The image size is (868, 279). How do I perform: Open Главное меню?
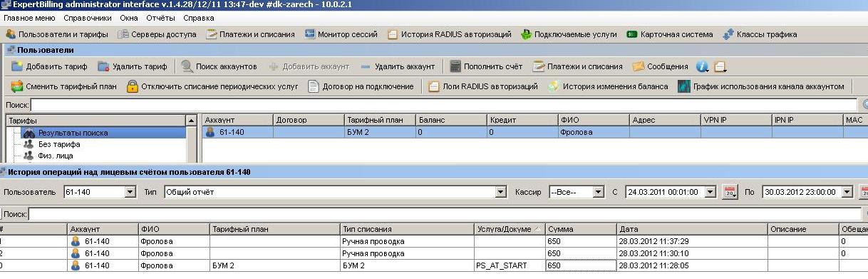coord(29,17)
